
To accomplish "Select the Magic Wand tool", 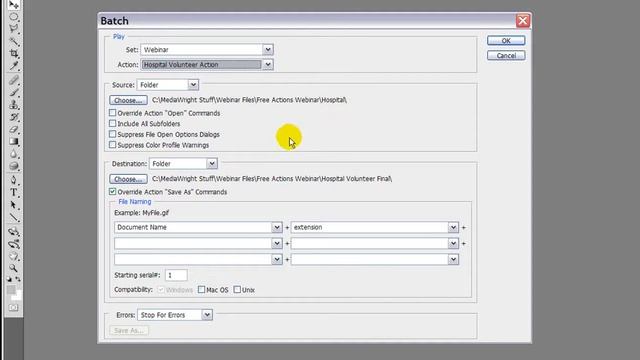I will (x=14, y=41).
